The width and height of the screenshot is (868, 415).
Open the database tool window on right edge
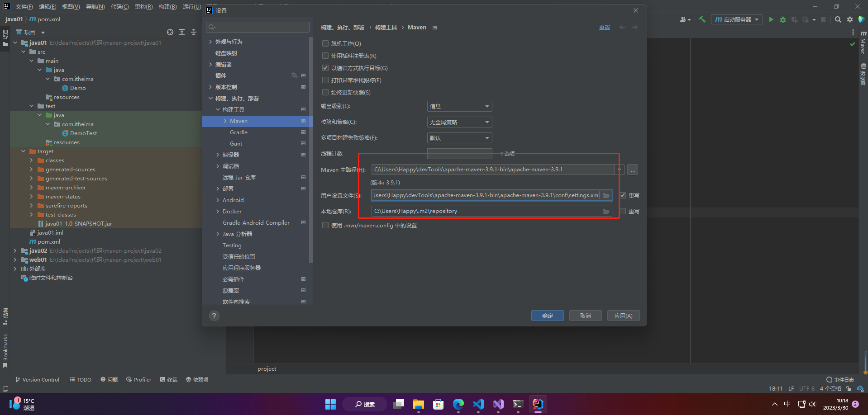coord(863,75)
